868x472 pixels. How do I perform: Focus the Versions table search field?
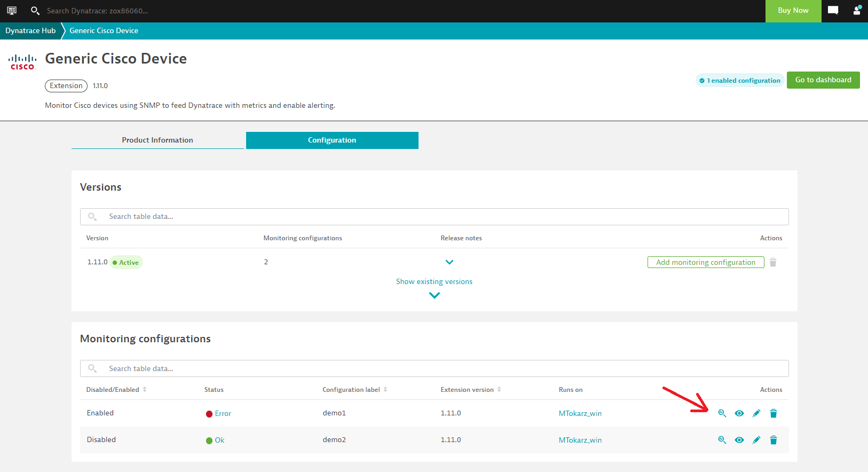434,217
